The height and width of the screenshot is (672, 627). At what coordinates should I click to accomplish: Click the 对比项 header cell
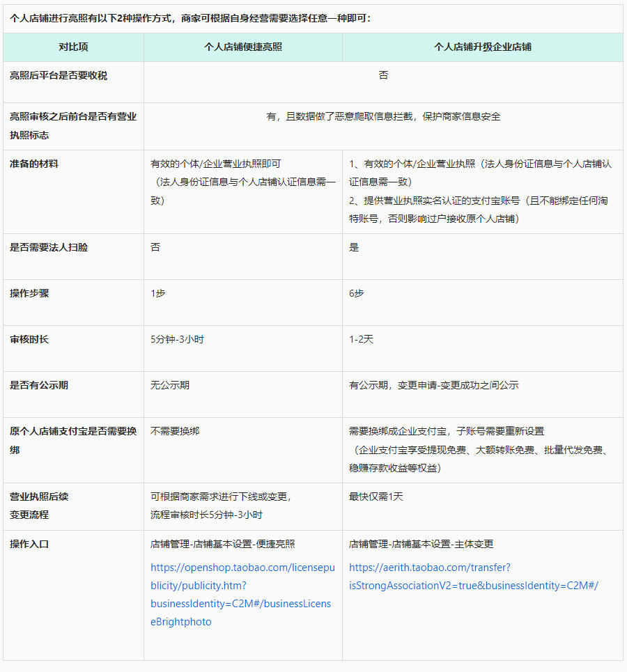click(x=72, y=46)
